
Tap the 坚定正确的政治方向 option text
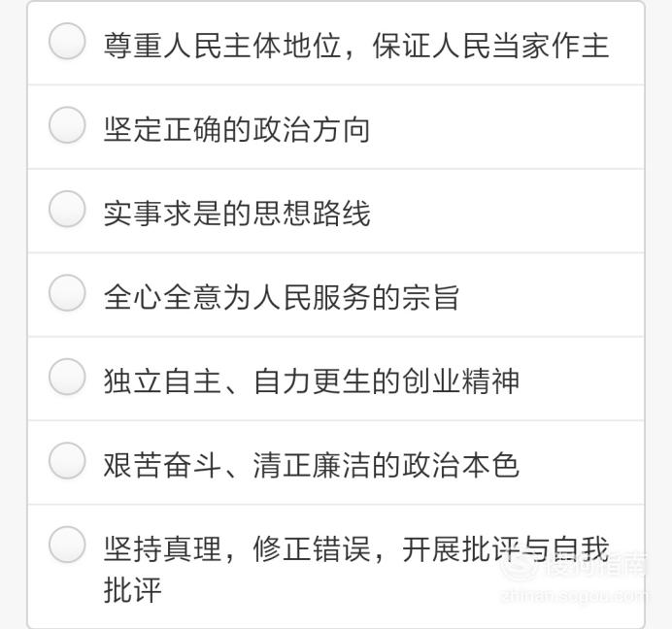(237, 129)
